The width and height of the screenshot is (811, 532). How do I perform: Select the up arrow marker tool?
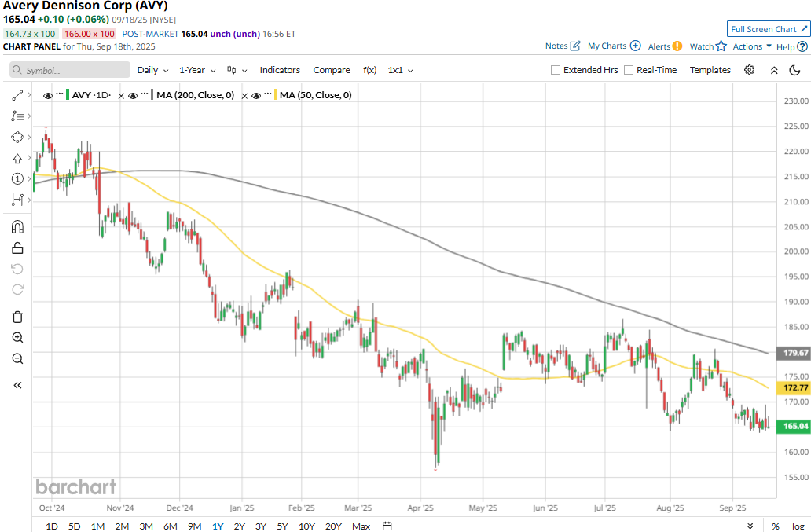pos(17,158)
